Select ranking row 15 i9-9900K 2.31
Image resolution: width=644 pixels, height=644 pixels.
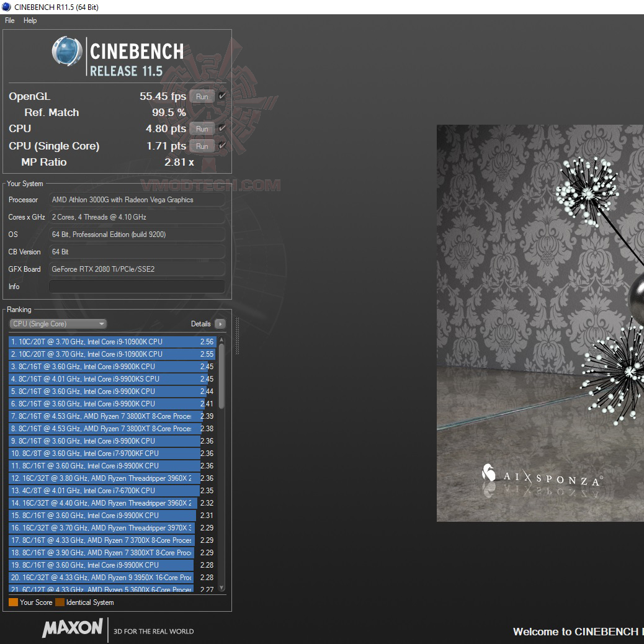pos(112,516)
